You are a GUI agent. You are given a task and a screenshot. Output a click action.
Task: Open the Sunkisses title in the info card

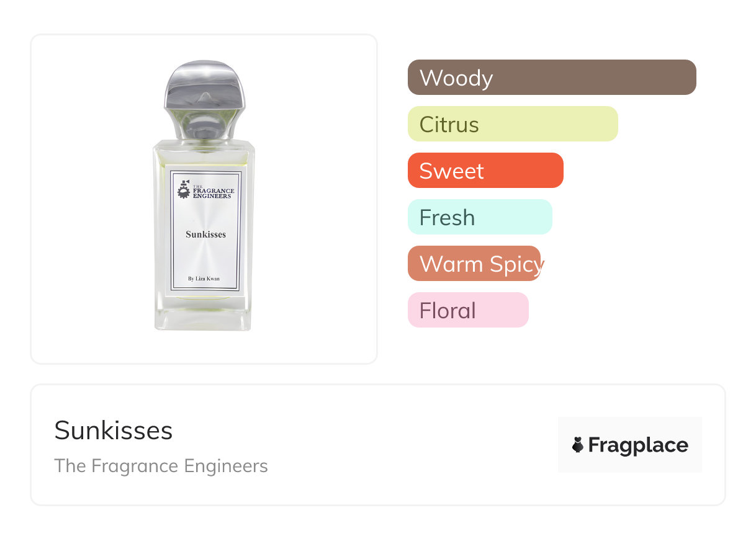114,431
